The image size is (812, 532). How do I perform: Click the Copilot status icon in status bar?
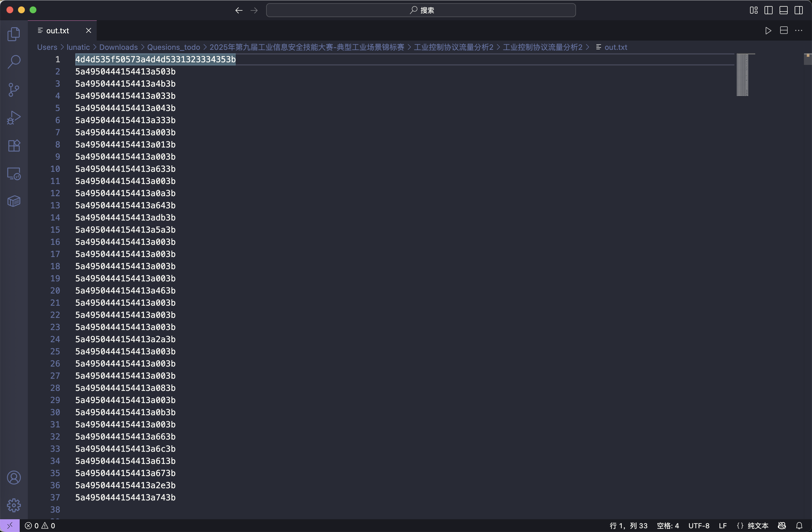(x=782, y=526)
